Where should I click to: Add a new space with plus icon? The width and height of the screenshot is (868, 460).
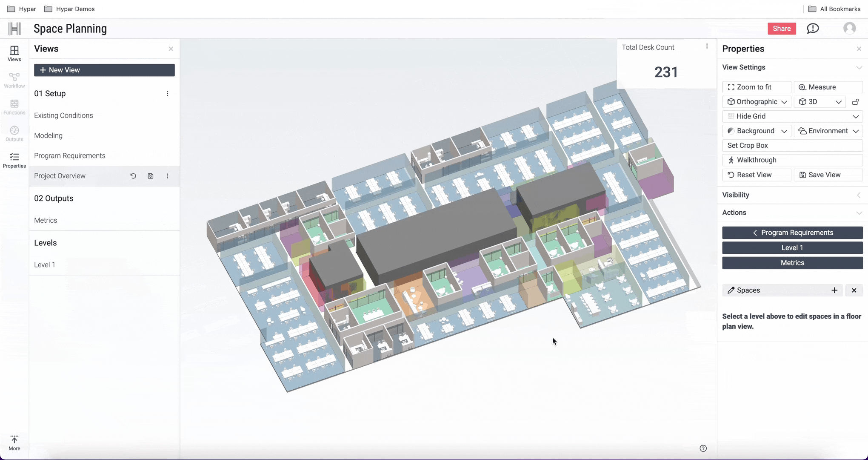(834, 290)
